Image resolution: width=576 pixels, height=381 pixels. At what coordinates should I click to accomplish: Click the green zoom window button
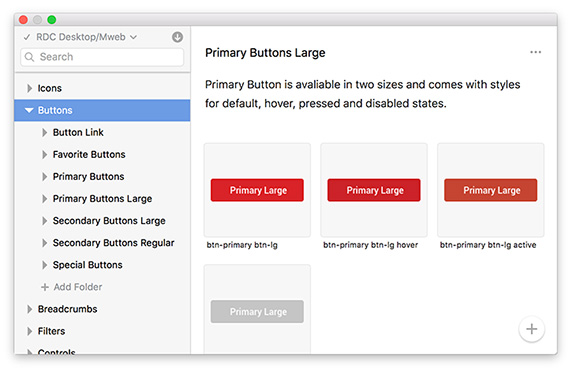tap(52, 19)
